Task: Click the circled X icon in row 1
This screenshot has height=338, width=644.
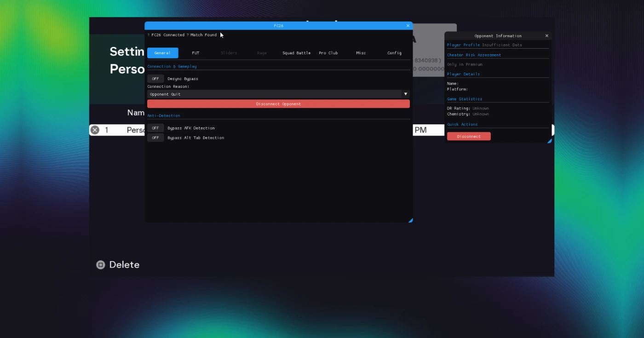Action: pyautogui.click(x=95, y=130)
